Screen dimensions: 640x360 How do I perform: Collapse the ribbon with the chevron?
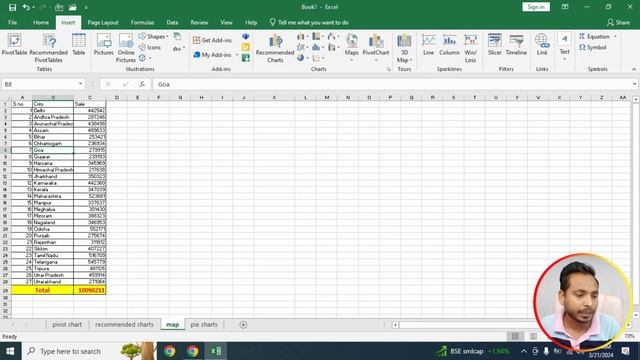tap(634, 69)
